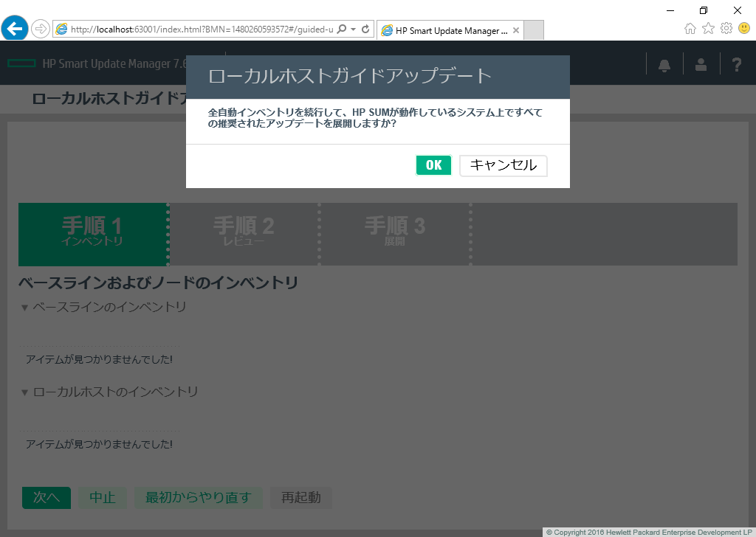The width and height of the screenshot is (756, 537).
Task: Collapse the ベースラインのインベントリ section
Action: pyautogui.click(x=24, y=308)
